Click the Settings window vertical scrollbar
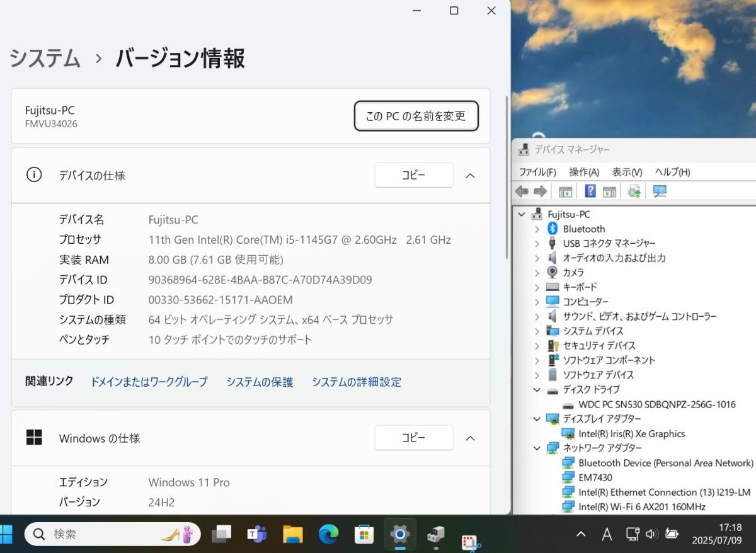 tap(507, 176)
